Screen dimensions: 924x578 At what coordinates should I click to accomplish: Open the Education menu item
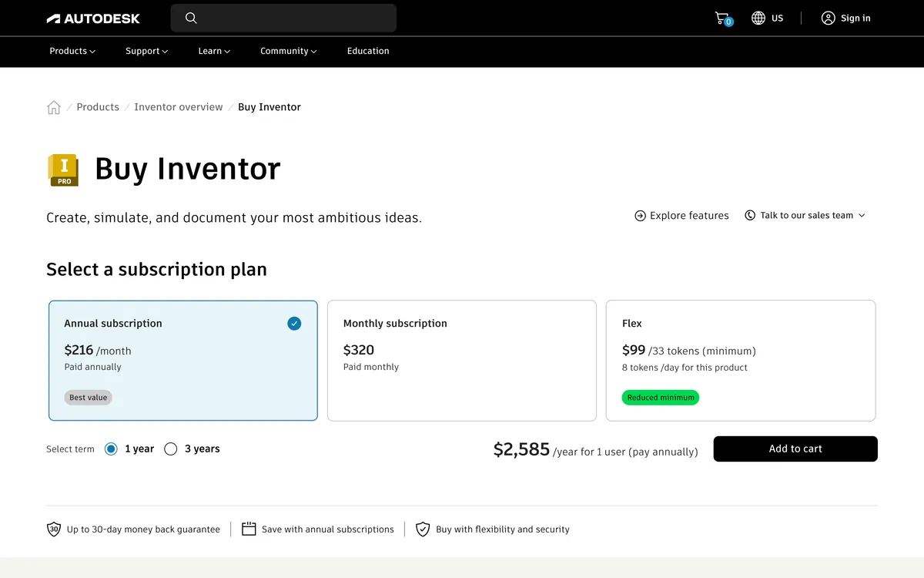(368, 51)
